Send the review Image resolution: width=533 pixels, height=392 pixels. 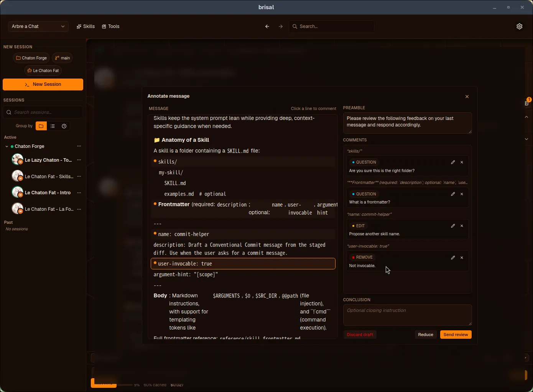(x=456, y=335)
